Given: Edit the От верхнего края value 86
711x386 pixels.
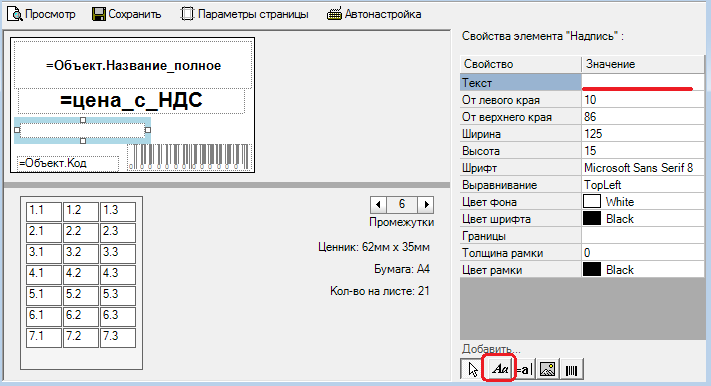Looking at the screenshot, I should click(x=643, y=117).
